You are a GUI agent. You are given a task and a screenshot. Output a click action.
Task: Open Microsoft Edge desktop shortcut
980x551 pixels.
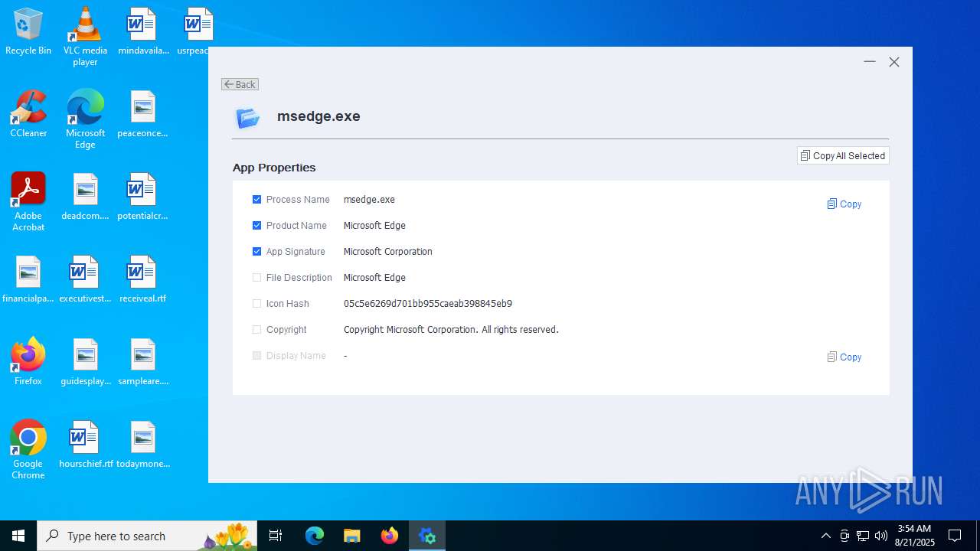85,119
